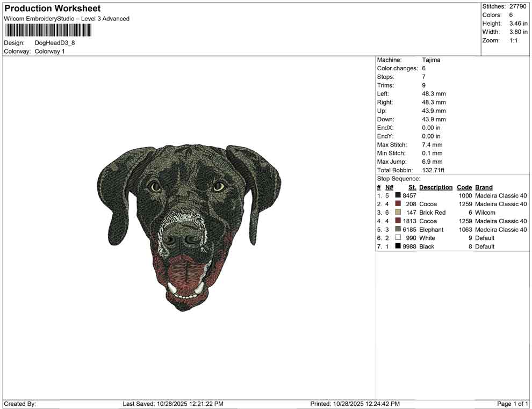Select the Cocoa 208 color chip
The width and height of the screenshot is (532, 409).
coord(398,204)
